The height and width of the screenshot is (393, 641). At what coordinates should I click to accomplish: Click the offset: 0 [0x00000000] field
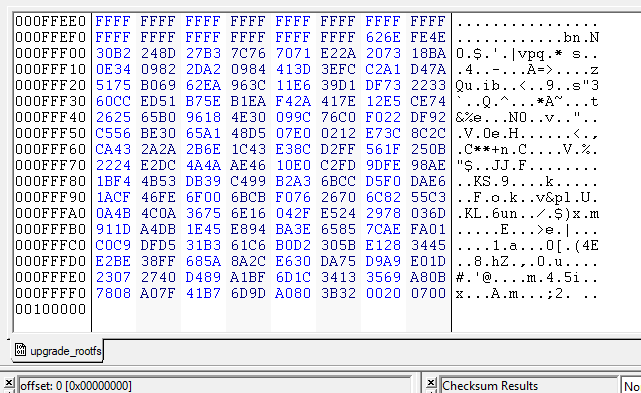point(215,386)
